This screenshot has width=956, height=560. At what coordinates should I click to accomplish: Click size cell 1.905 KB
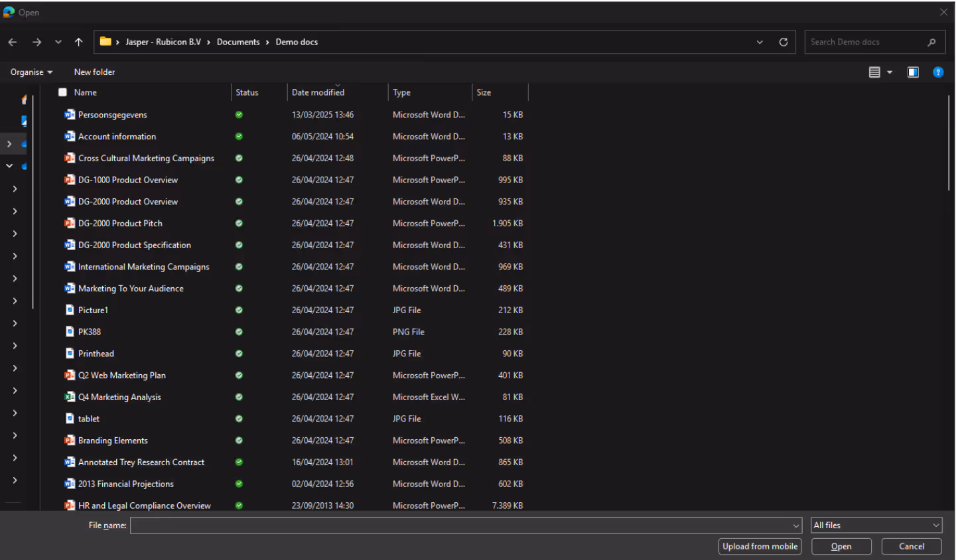point(508,224)
